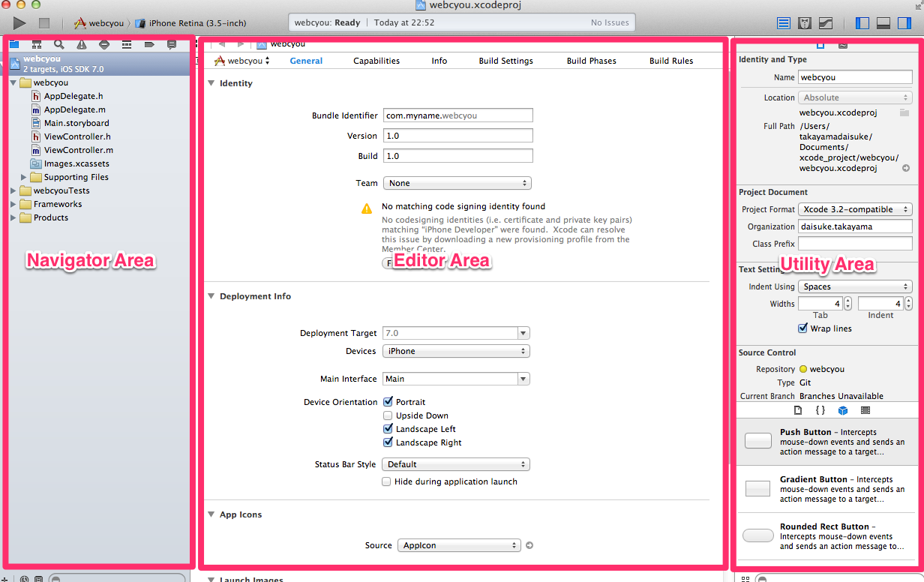Open App Icons Source dropdown
Image resolution: width=924 pixels, height=582 pixels.
(459, 545)
